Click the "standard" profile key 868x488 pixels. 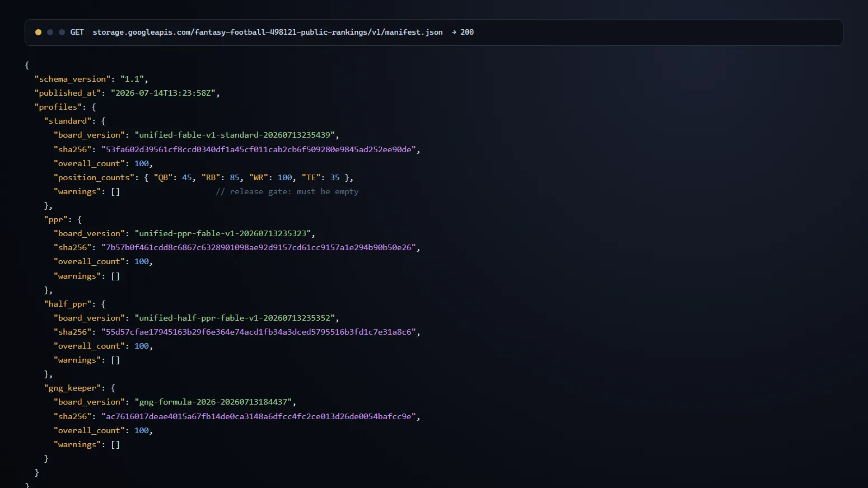click(x=68, y=121)
